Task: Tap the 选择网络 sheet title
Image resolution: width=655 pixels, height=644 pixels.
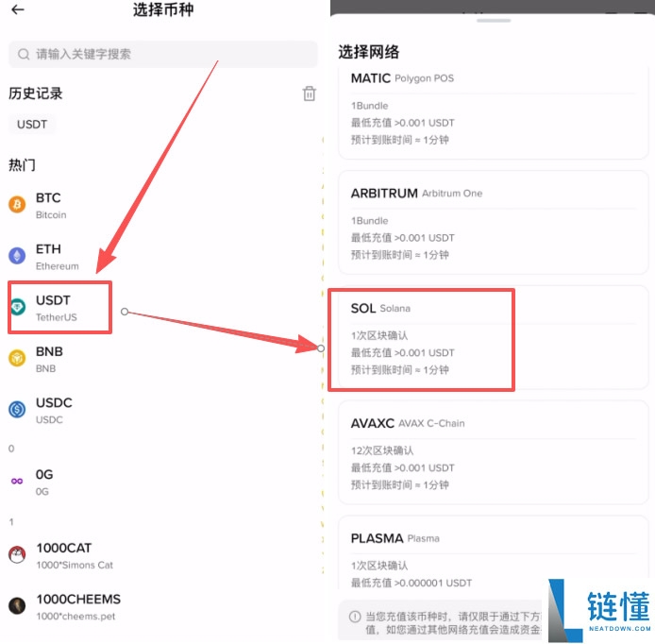Action: [369, 52]
